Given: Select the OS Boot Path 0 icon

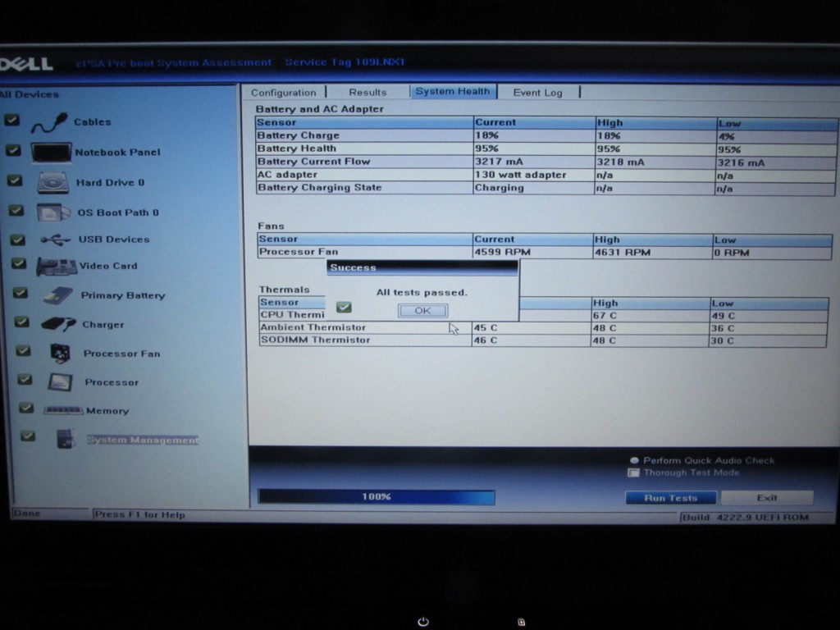Looking at the screenshot, I should pyautogui.click(x=53, y=212).
